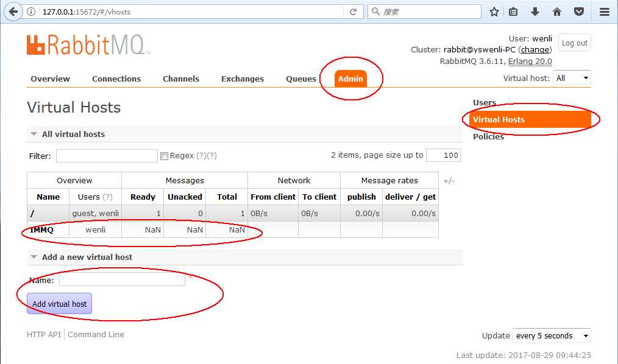Open Users in the admin sidebar
Viewport: 618px width, 364px height.
click(x=485, y=102)
